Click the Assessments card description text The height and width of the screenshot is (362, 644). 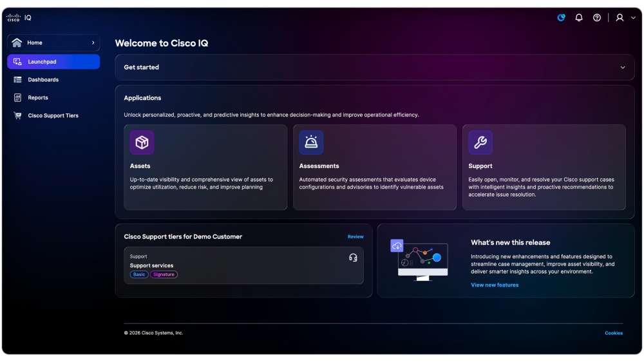tap(372, 184)
